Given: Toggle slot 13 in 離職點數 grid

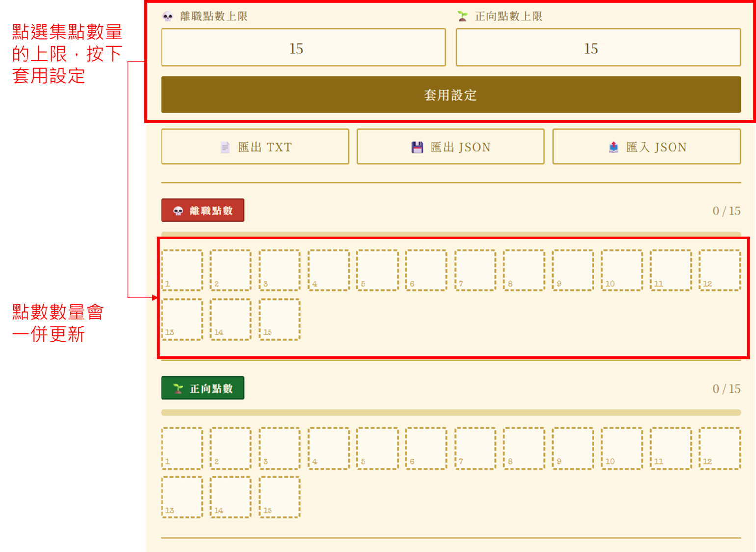Looking at the screenshot, I should (182, 319).
